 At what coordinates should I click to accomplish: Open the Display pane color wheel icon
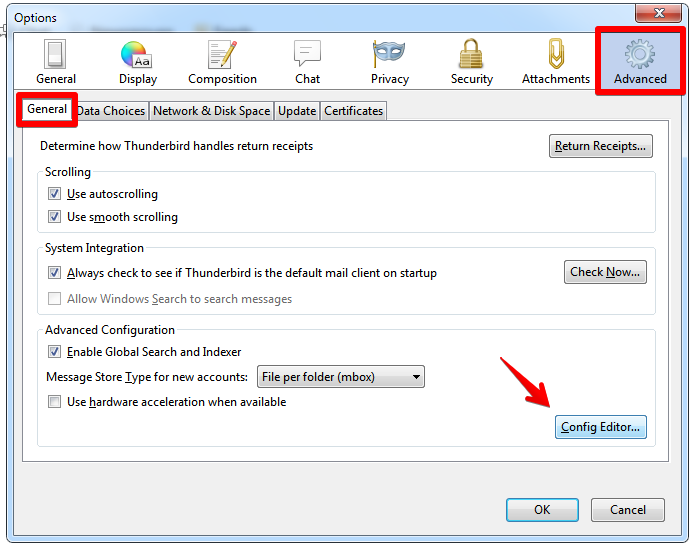click(x=137, y=55)
